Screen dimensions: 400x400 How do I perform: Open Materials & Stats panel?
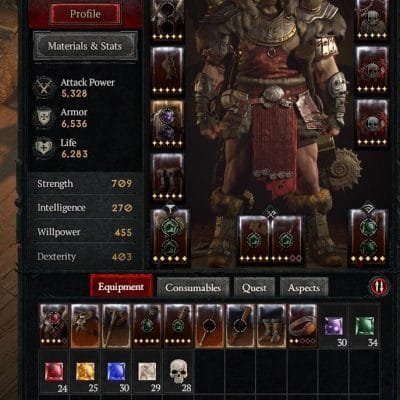coord(85,46)
